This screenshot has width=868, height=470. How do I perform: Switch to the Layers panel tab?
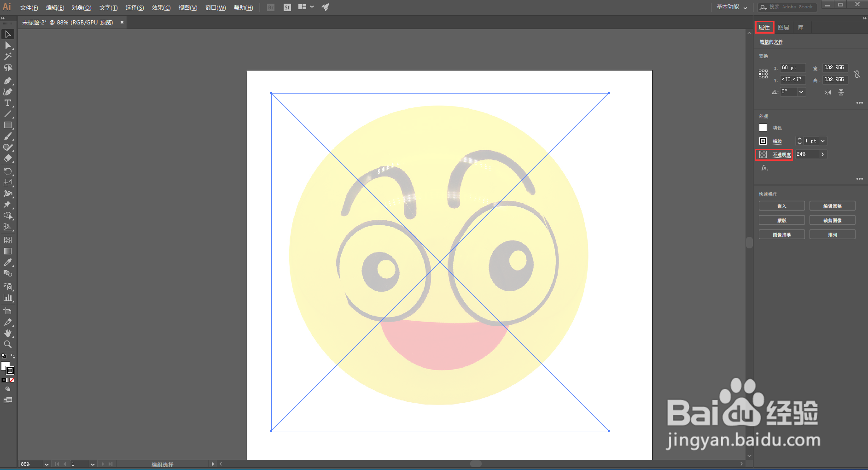[x=783, y=28]
